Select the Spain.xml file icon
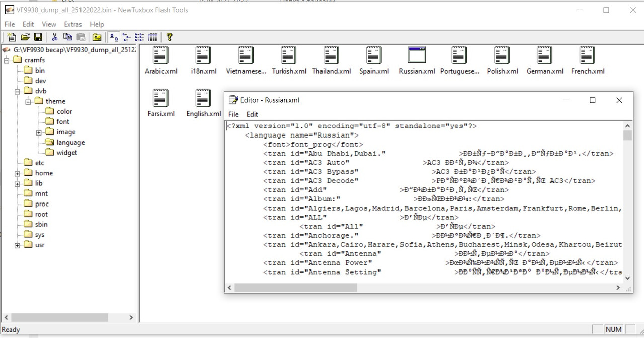Image resolution: width=644 pixels, height=338 pixels. 374,55
